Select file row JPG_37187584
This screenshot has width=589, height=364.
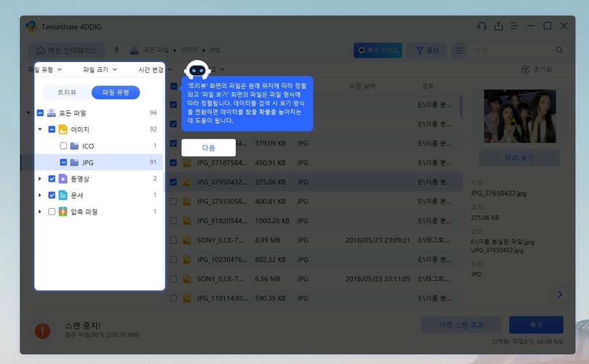[x=313, y=163]
